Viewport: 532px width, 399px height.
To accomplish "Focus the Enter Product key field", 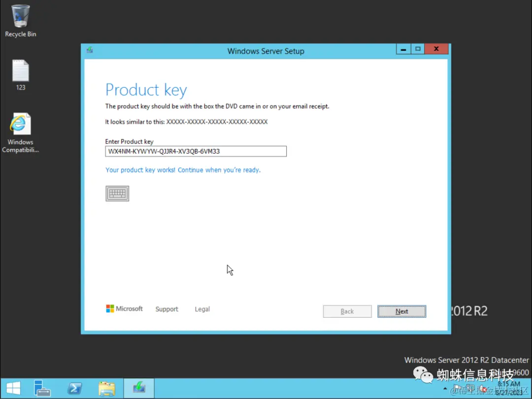I will point(196,151).
